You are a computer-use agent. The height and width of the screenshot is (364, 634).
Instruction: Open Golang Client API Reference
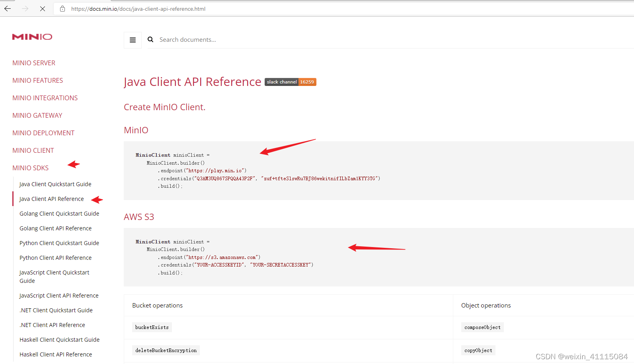(55, 228)
